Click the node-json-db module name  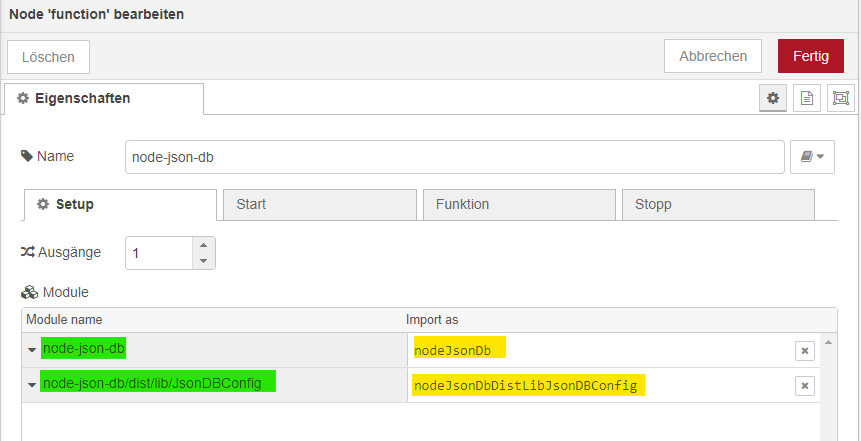coord(83,349)
